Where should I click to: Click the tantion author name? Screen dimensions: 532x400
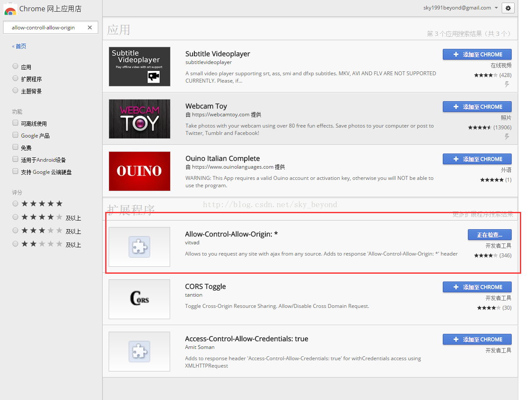pyautogui.click(x=193, y=295)
